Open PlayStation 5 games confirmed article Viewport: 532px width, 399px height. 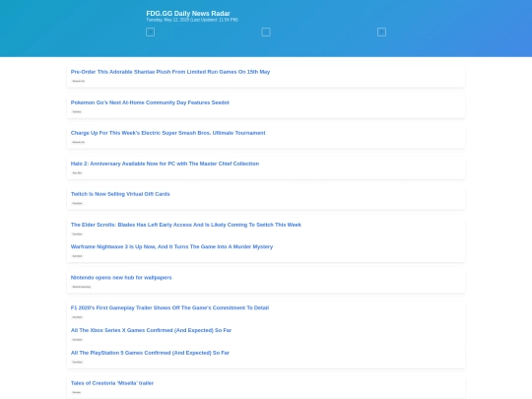(150, 353)
